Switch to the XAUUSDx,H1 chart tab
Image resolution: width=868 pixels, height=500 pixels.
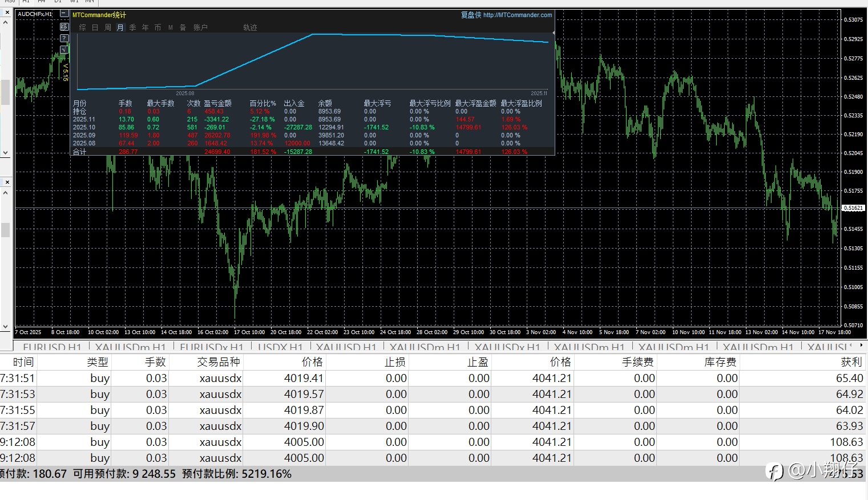pyautogui.click(x=507, y=347)
